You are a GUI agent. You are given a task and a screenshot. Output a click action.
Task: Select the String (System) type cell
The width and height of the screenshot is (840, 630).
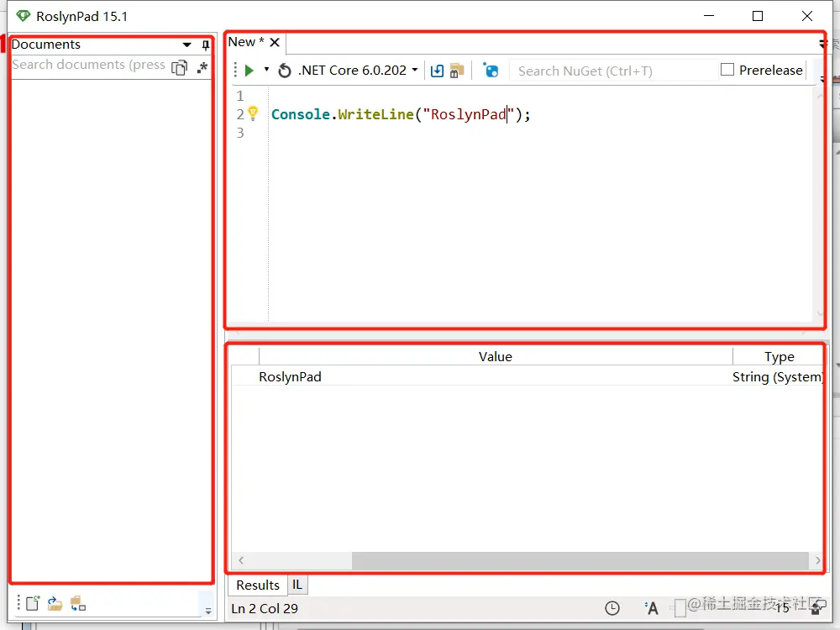tap(777, 377)
